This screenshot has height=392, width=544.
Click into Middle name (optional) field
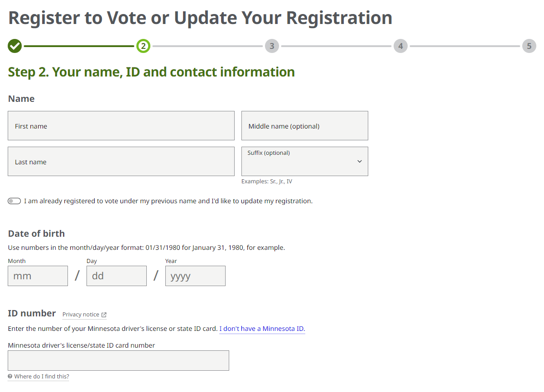305,126
